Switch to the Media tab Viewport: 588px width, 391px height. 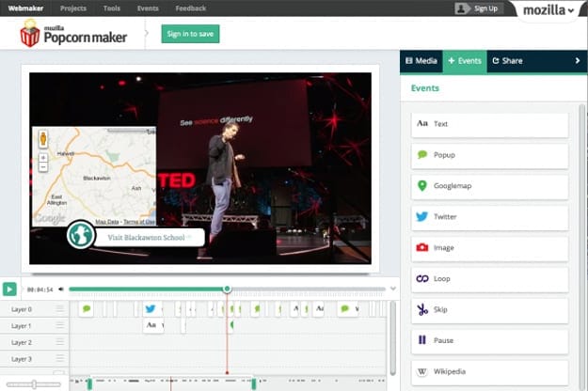[x=421, y=61]
